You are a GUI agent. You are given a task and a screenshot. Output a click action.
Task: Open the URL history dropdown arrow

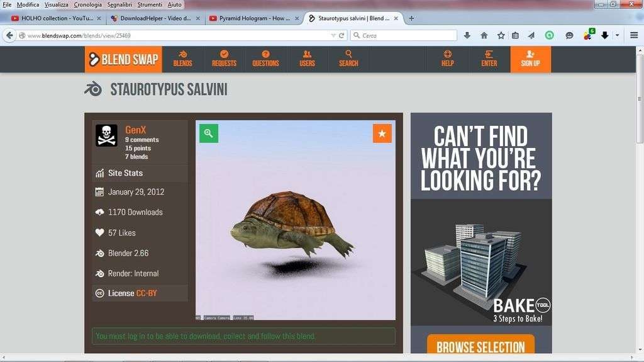tap(333, 36)
